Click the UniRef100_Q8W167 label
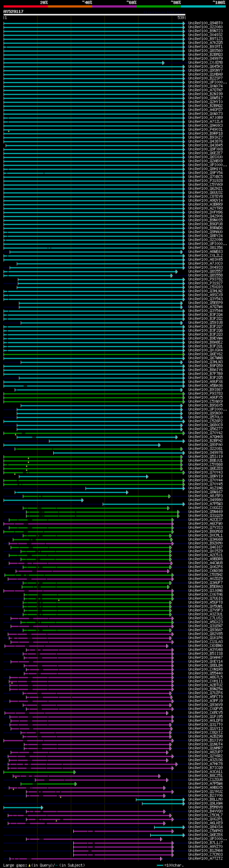Image resolution: width=229 pixels, height=868 pixels. coord(205,492)
